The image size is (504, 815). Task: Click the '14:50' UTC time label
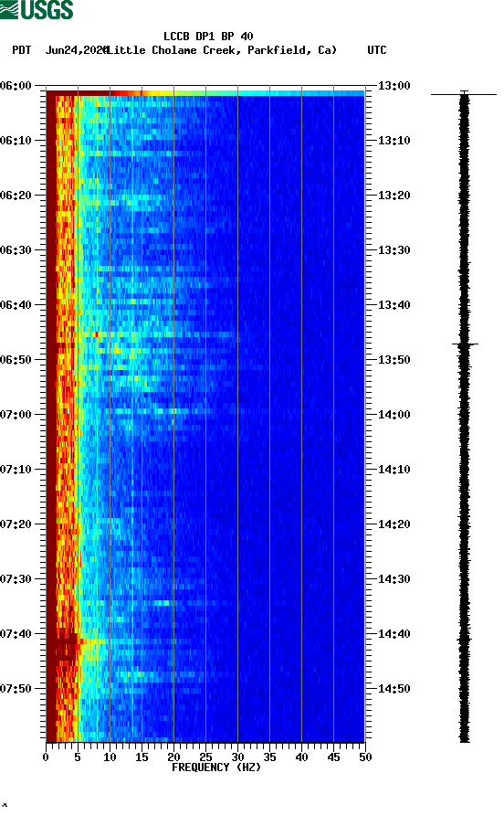(x=394, y=689)
